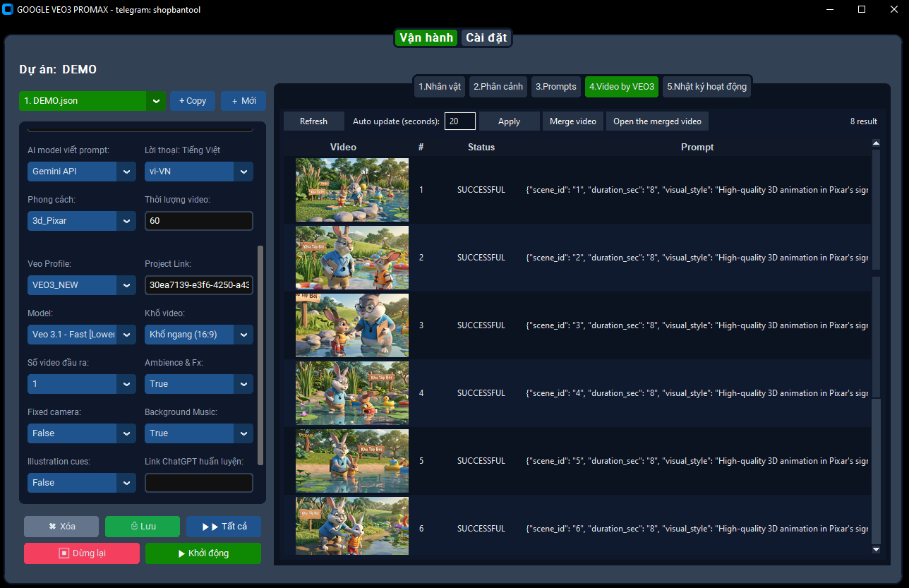Click Open the merged video
909x588 pixels.
tap(657, 121)
